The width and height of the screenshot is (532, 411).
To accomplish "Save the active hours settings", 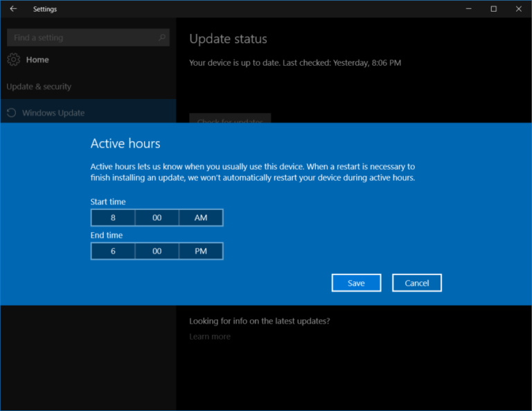I will pyautogui.click(x=356, y=283).
